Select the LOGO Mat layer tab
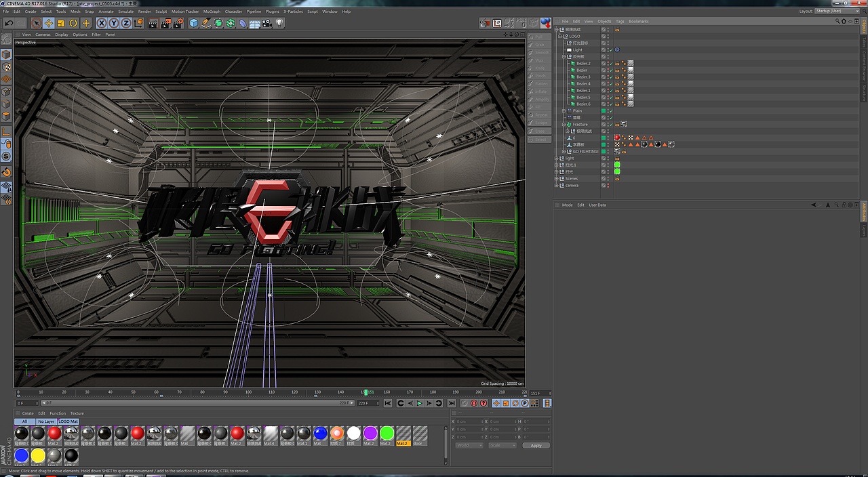The width and height of the screenshot is (868, 477). coord(68,421)
